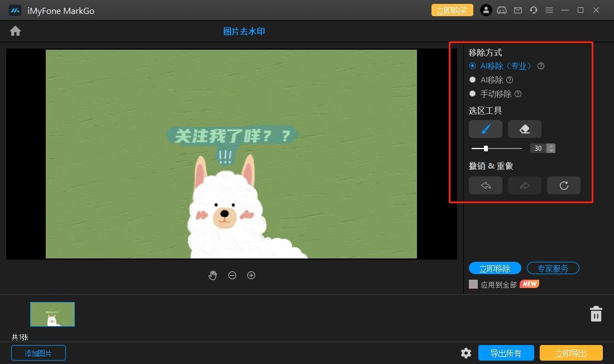Delete the image with trash icon

(x=596, y=314)
